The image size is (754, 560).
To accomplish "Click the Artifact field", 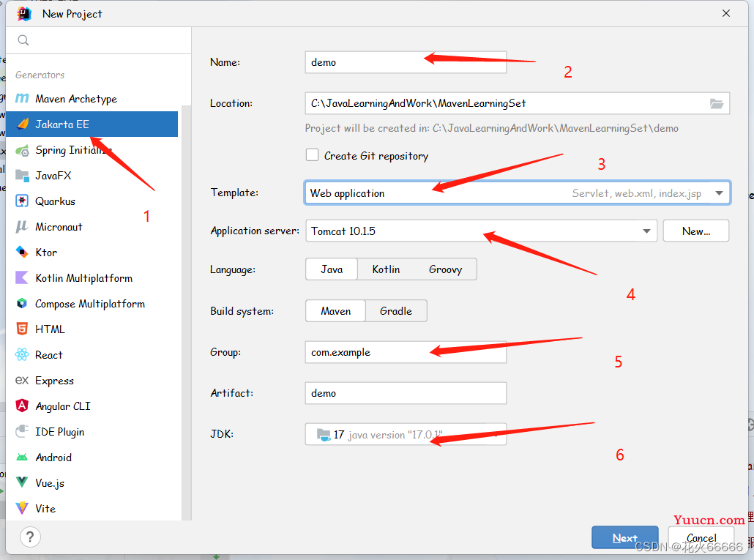I will pyautogui.click(x=406, y=392).
